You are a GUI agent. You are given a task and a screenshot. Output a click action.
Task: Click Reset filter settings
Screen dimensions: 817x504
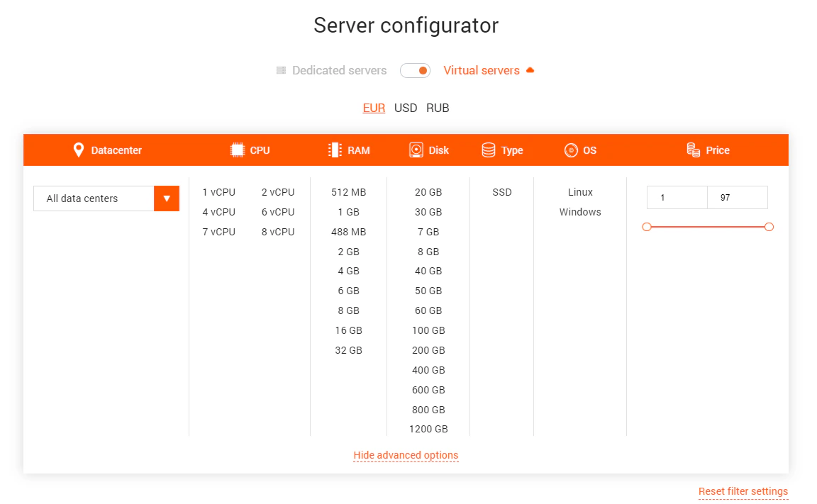coord(743,491)
